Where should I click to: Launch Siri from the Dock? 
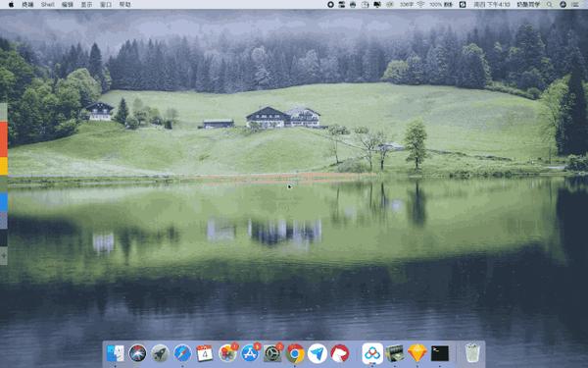(x=137, y=353)
